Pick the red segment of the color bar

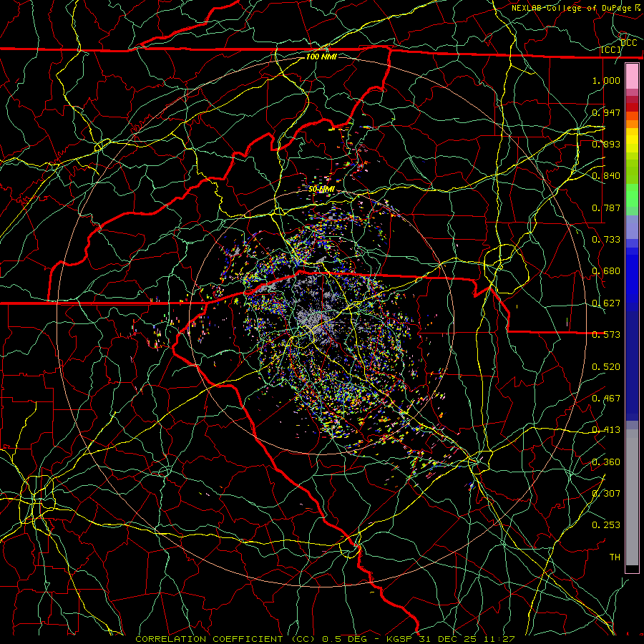(632, 107)
